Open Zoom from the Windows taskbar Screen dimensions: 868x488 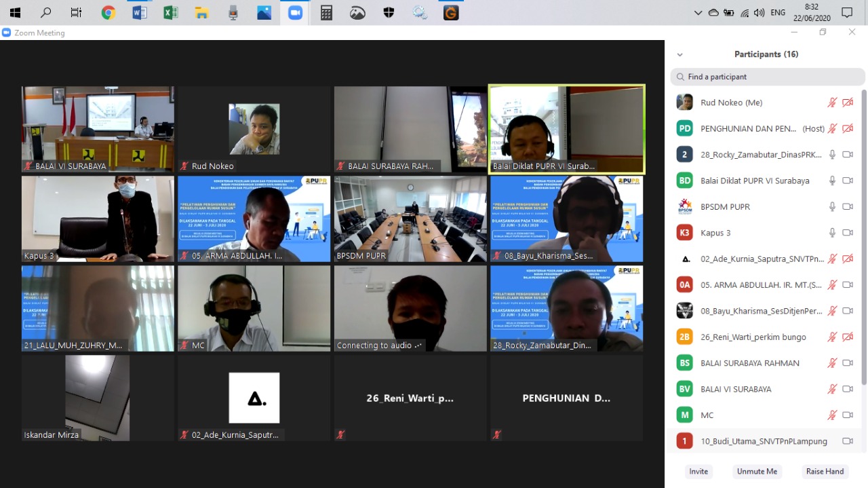295,12
